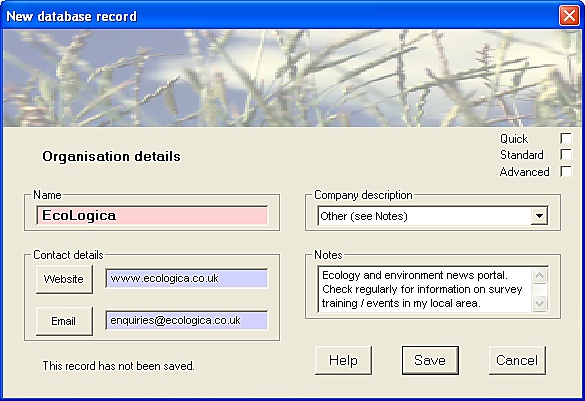Click the 'This record has not been saved.' status text
The height and width of the screenshot is (401, 585).
click(119, 366)
